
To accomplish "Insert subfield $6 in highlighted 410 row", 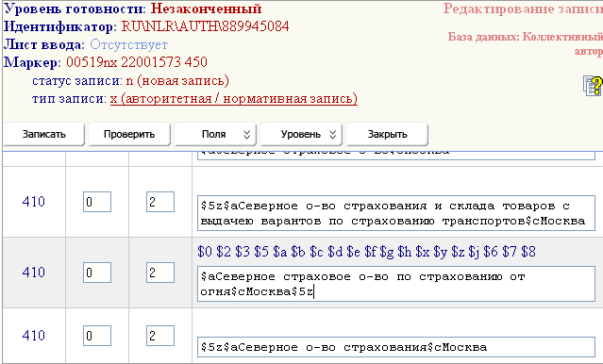I will point(491,252).
